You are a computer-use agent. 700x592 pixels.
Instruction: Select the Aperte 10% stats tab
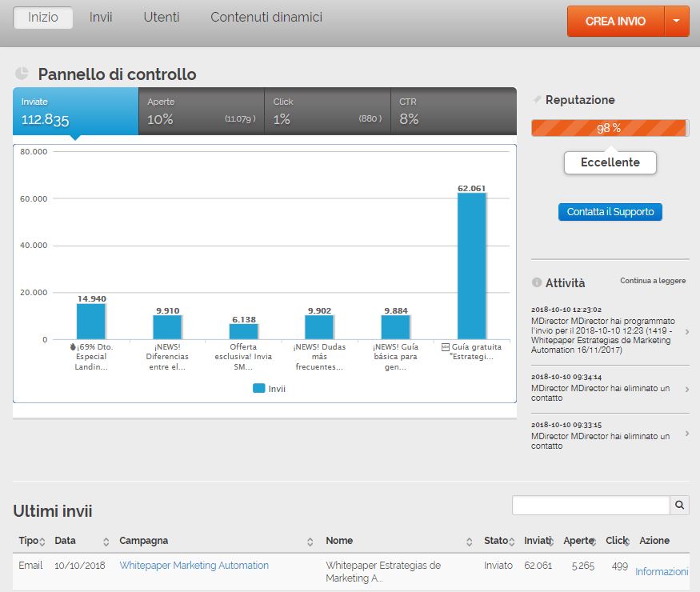click(x=202, y=111)
